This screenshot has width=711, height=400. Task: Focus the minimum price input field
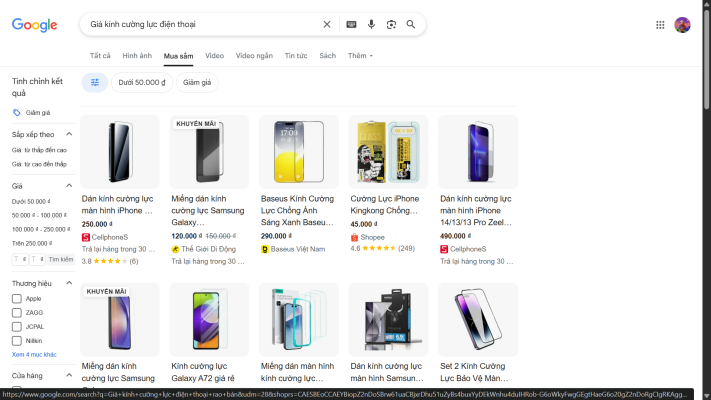(20, 259)
